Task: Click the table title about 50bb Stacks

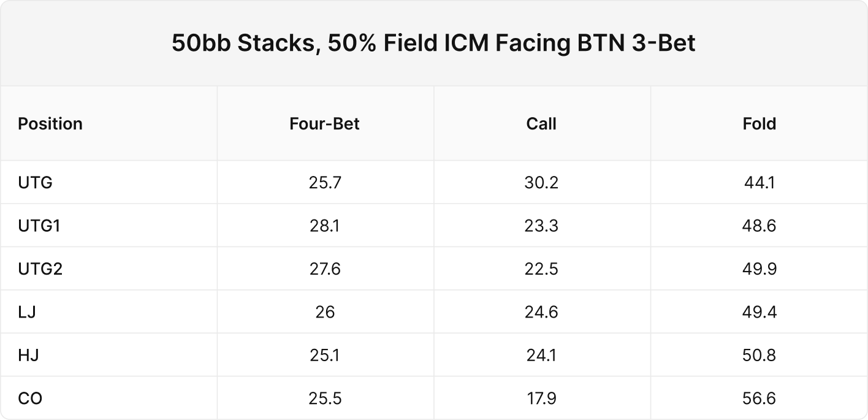Action: 433,44
